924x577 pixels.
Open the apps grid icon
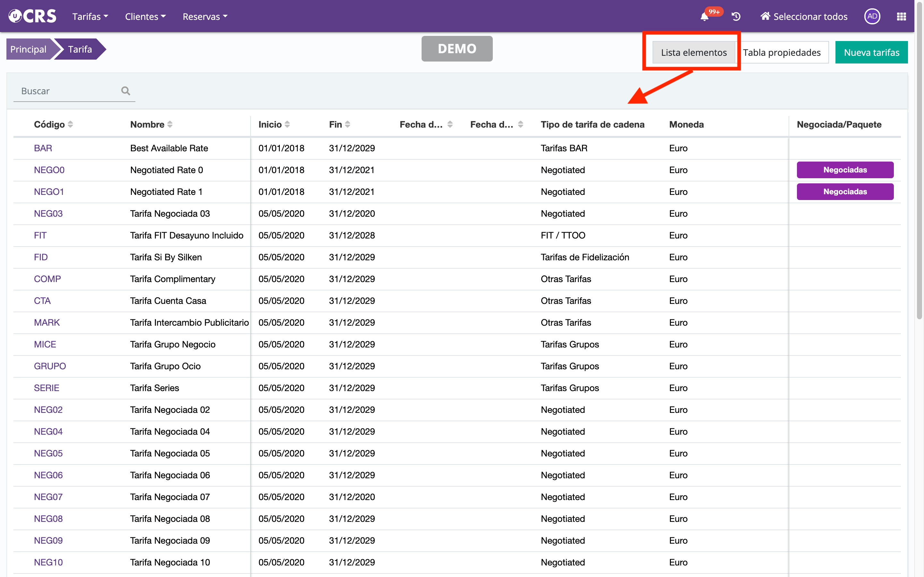901,16
